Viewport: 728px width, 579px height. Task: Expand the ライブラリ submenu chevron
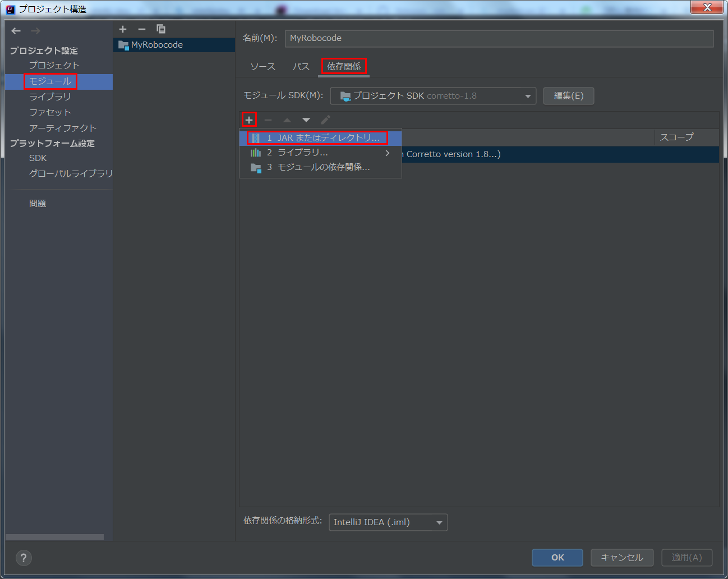tap(387, 153)
